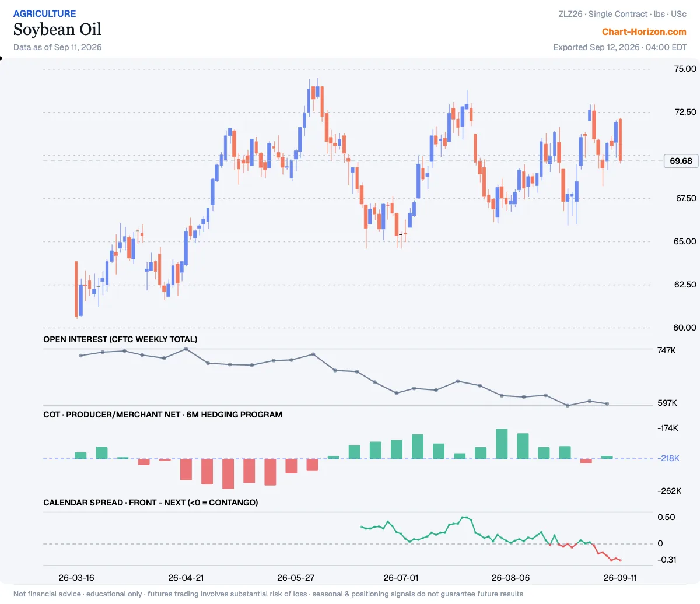The height and width of the screenshot is (604, 700).
Task: Click the 26-09-11 date axis label
Action: tap(620, 578)
